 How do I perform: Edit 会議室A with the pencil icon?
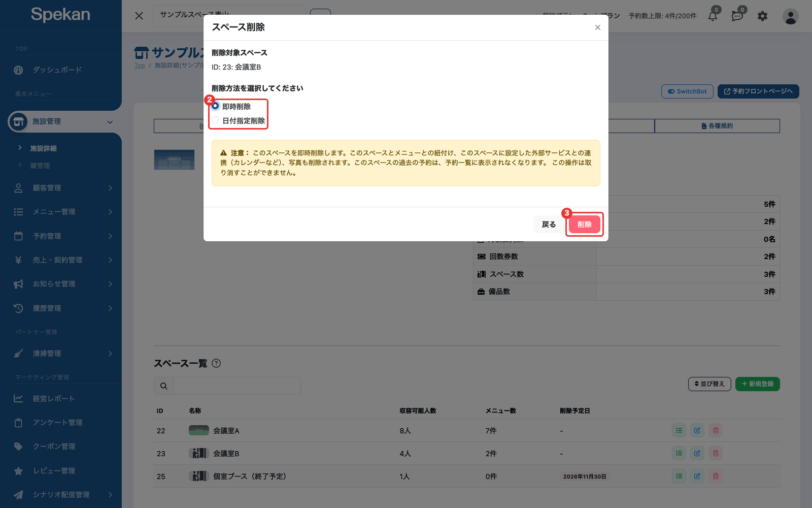(697, 430)
